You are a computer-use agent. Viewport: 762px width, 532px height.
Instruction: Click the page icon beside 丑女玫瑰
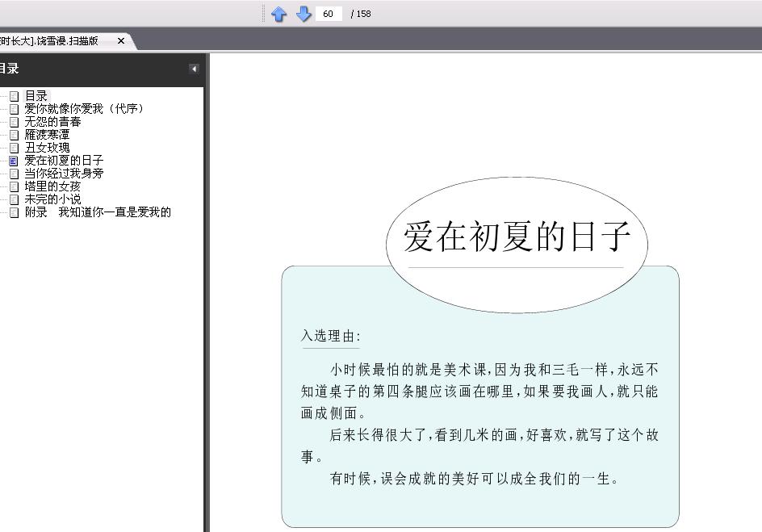14,148
